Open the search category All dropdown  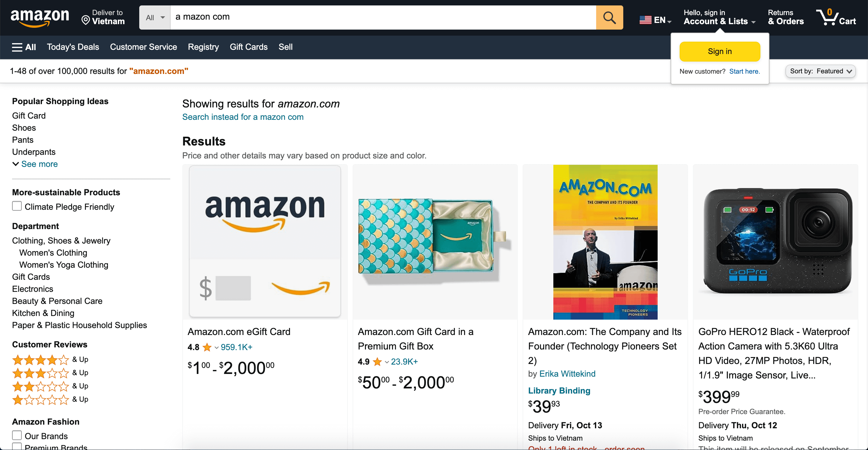(155, 18)
